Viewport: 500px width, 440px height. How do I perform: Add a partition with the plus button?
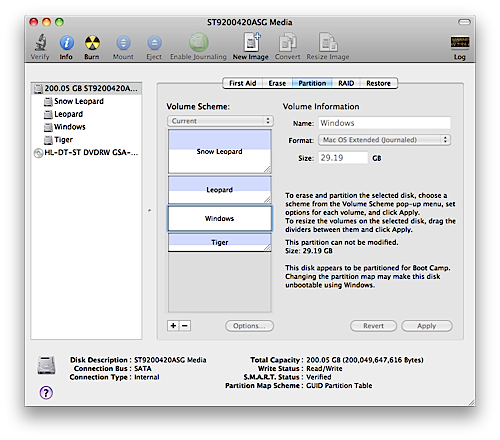pyautogui.click(x=173, y=326)
